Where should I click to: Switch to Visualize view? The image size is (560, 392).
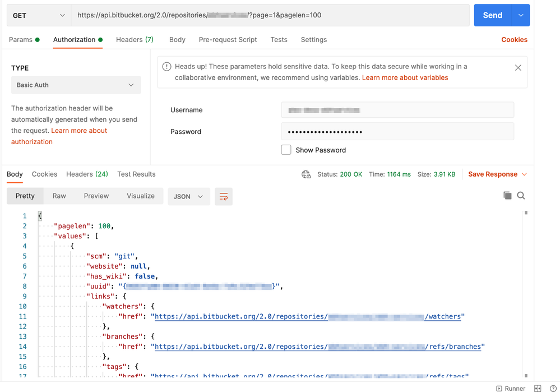(140, 196)
